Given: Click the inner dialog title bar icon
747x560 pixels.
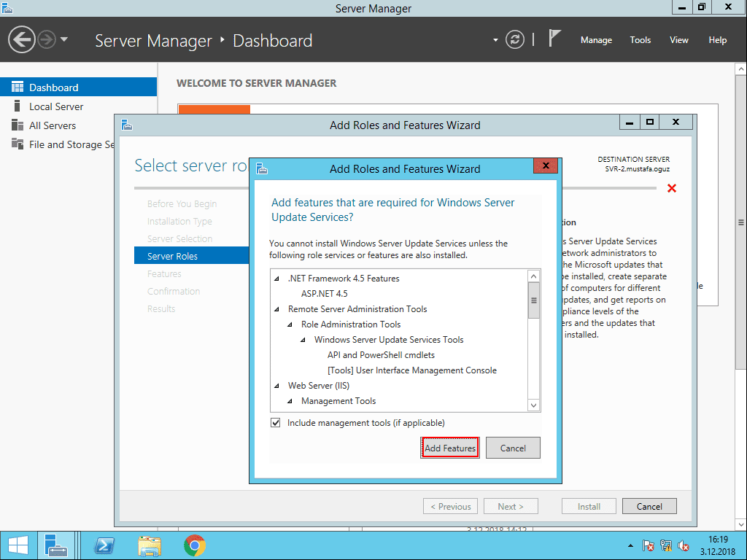Looking at the screenshot, I should tap(262, 168).
